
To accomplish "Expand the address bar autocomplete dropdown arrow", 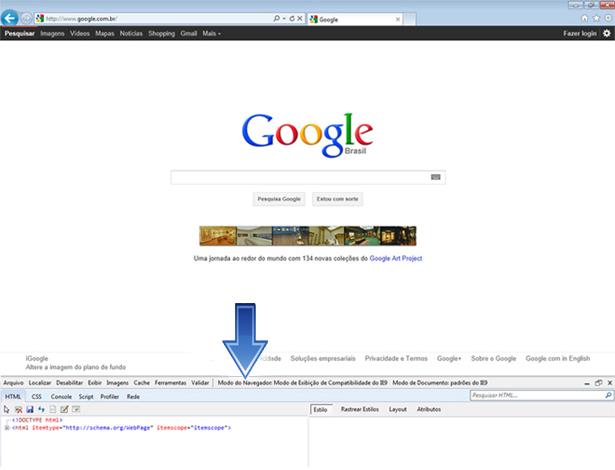I will (x=284, y=18).
